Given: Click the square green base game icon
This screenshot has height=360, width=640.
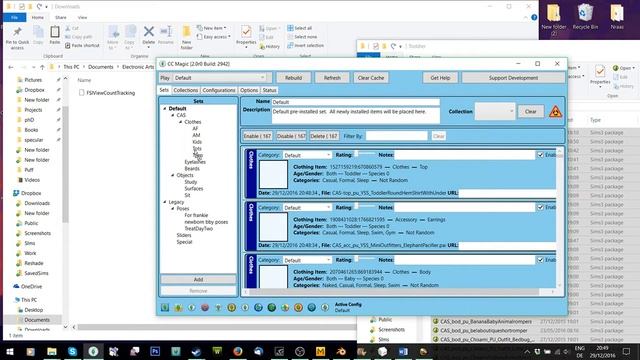Looking at the screenshot, I should point(165,307).
